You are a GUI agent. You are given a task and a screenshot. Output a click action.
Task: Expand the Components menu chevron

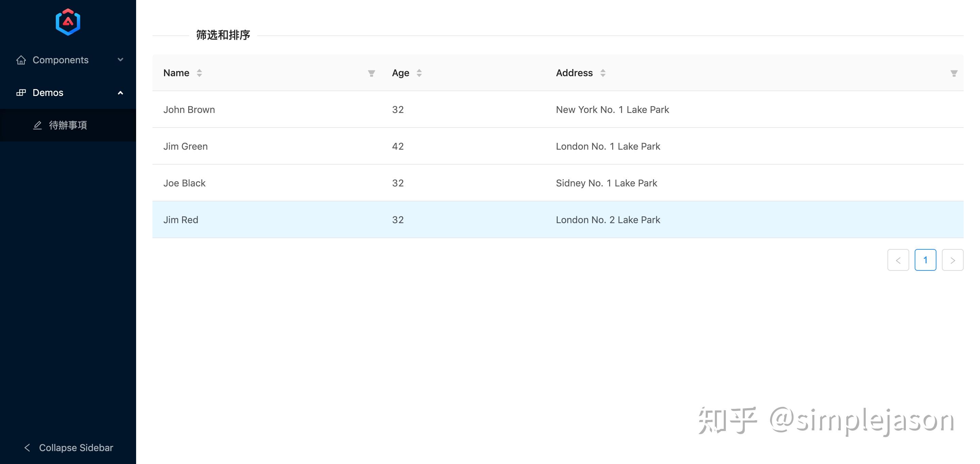pyautogui.click(x=120, y=60)
